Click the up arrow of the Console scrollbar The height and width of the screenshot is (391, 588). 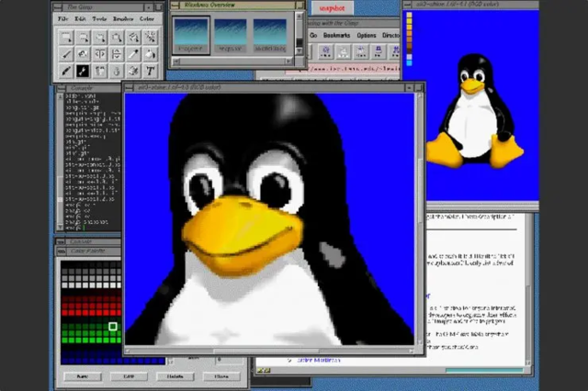[x=60, y=96]
